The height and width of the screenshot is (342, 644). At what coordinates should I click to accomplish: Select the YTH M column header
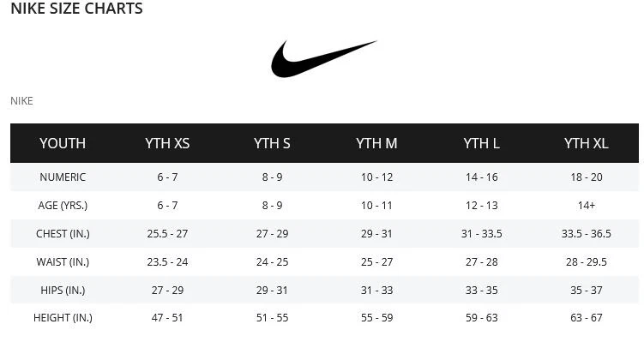click(x=376, y=143)
